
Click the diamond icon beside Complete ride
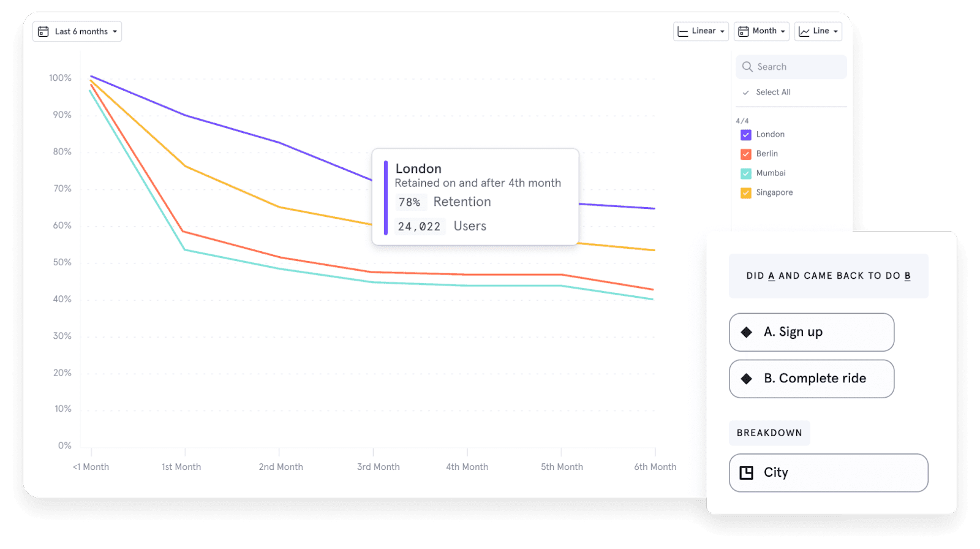tap(746, 379)
